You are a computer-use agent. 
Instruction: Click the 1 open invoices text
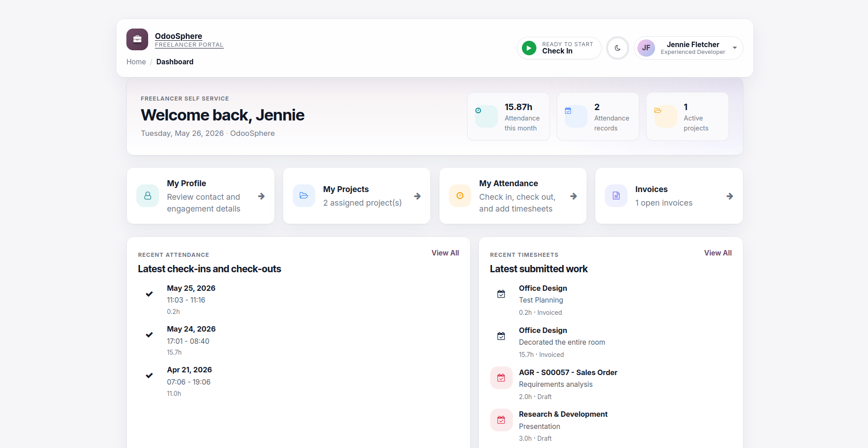pos(664,203)
